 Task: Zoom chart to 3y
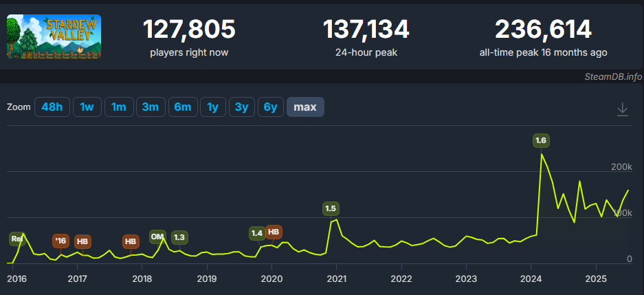(241, 107)
